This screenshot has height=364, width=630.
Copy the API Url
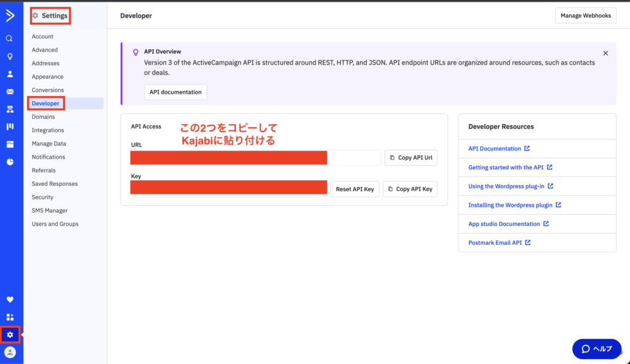(411, 157)
